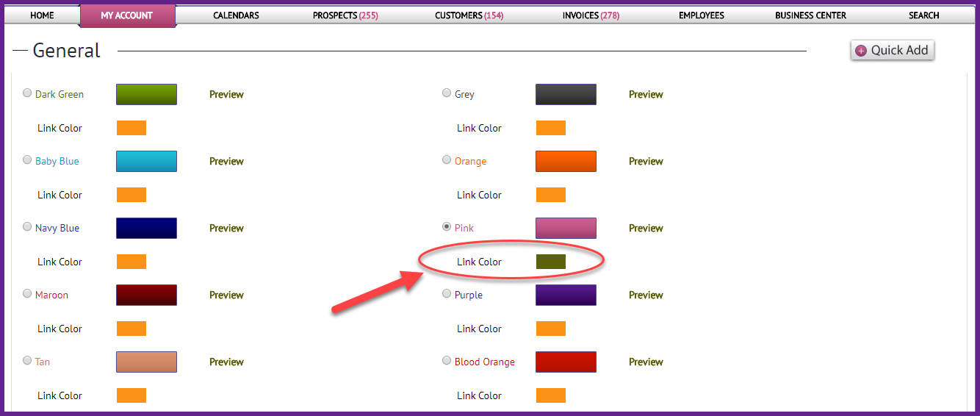This screenshot has height=416, width=980.
Task: Select the Tan radio button
Action: point(27,361)
